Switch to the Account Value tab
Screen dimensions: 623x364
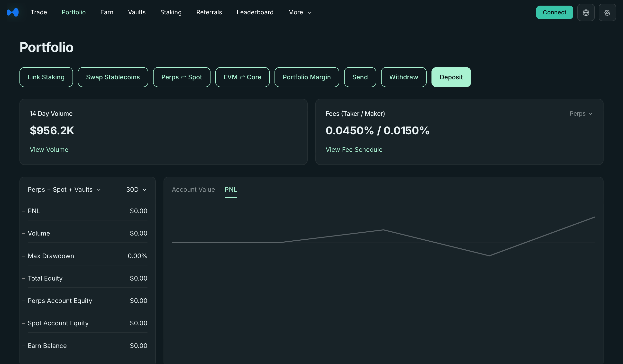pyautogui.click(x=193, y=190)
